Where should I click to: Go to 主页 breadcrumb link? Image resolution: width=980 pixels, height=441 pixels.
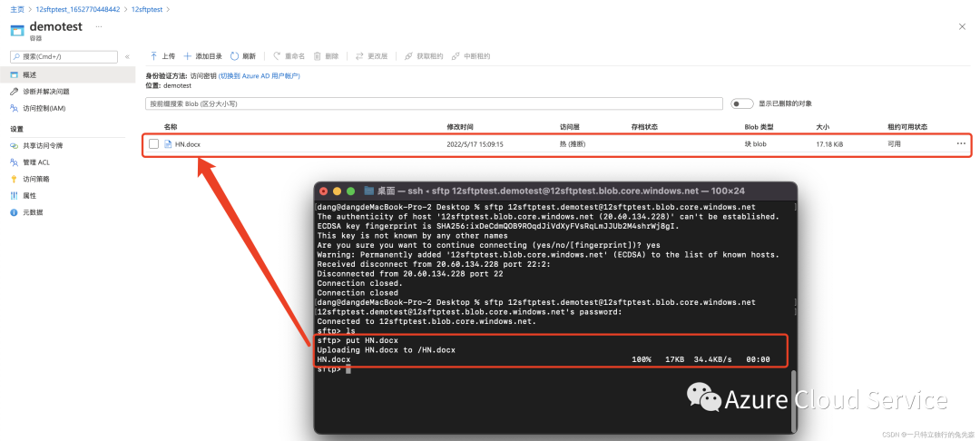pos(17,10)
